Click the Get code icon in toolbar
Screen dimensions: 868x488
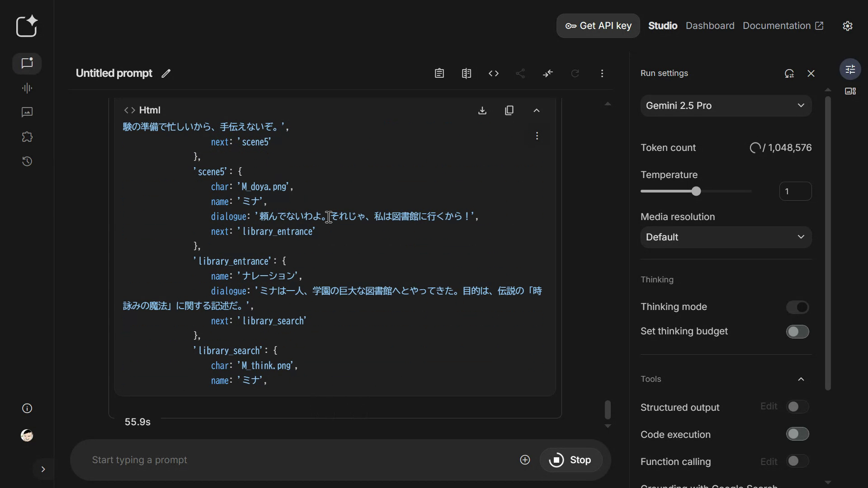coord(494,73)
